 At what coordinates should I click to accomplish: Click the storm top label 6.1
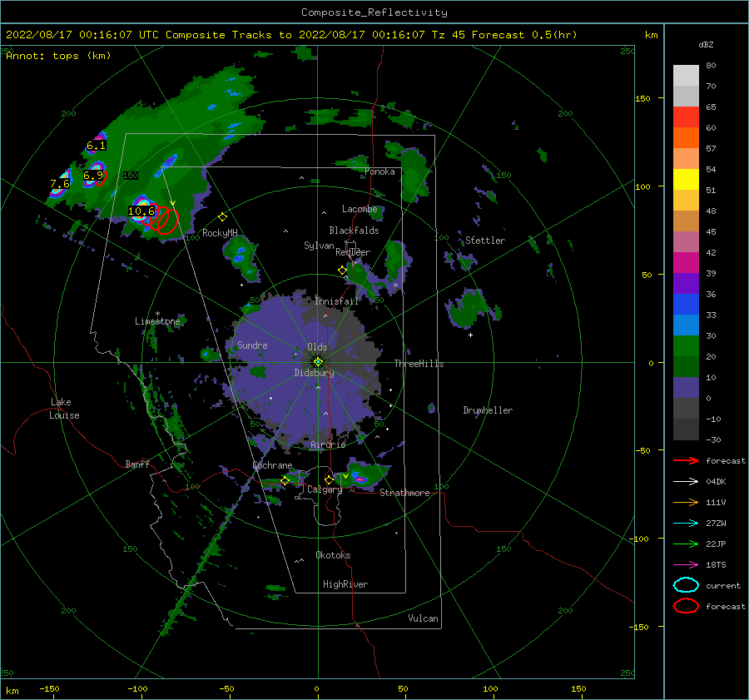click(96, 146)
